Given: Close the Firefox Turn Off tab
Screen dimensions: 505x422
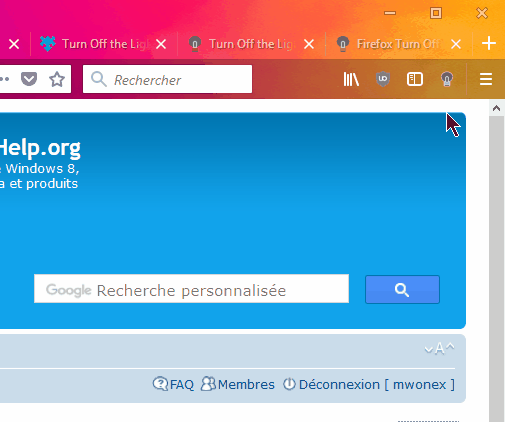Looking at the screenshot, I should coord(456,44).
